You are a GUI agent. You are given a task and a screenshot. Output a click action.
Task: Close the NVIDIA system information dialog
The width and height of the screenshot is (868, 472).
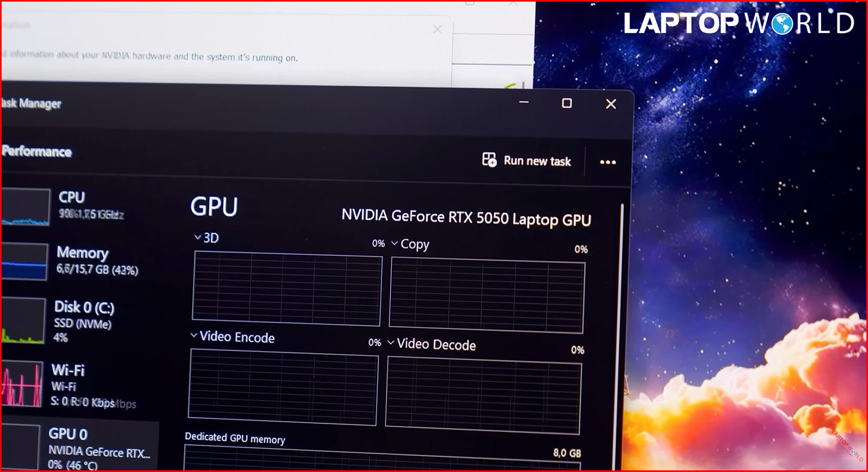(x=437, y=29)
